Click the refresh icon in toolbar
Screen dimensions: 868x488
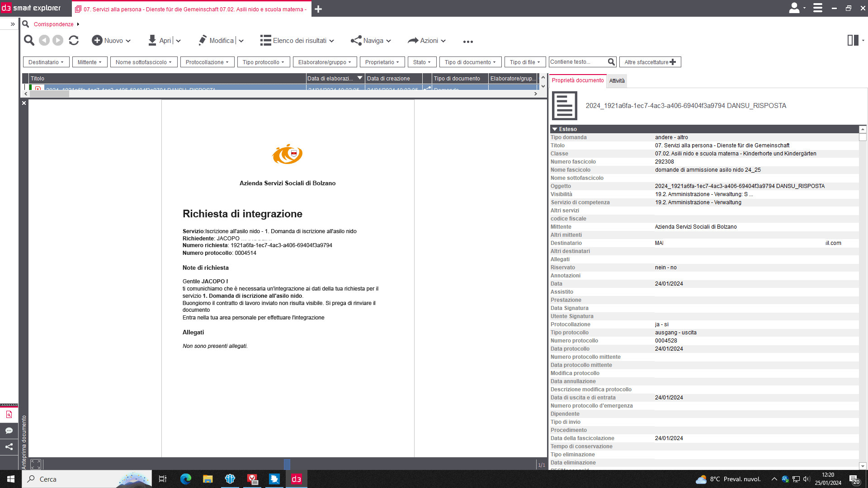pos(74,41)
